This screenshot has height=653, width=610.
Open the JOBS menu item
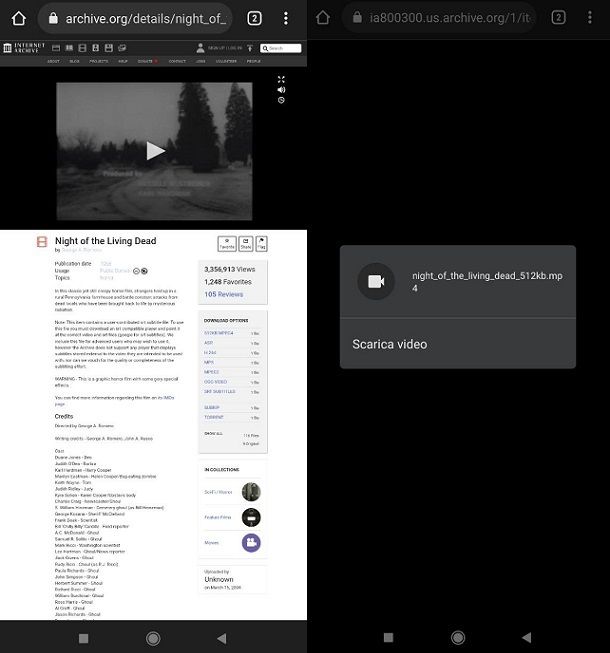click(x=201, y=61)
